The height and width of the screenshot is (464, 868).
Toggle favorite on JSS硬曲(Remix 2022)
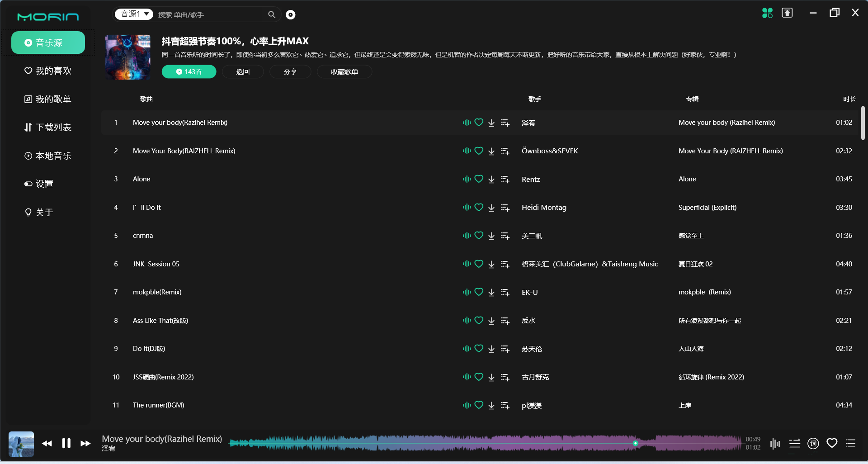[x=479, y=377]
